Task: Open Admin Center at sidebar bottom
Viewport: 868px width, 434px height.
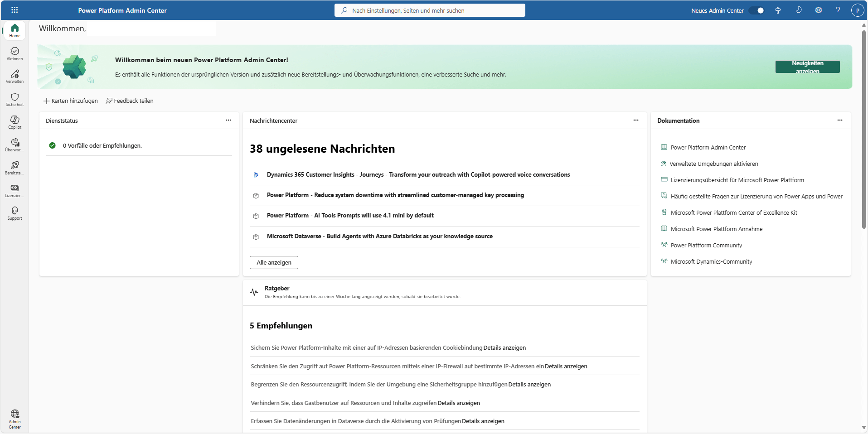Action: click(x=15, y=419)
